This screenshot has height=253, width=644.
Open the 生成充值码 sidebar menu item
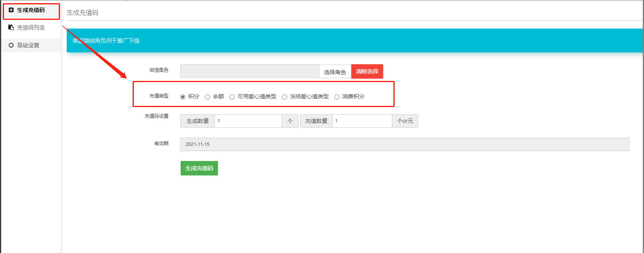tap(31, 10)
